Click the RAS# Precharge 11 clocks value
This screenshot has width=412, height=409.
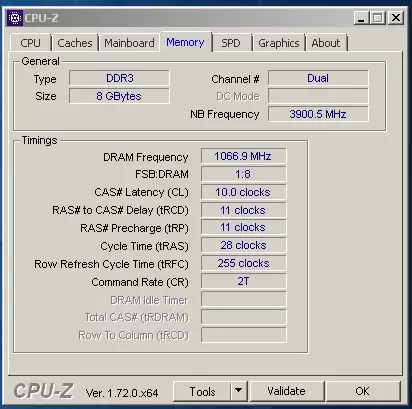click(243, 228)
